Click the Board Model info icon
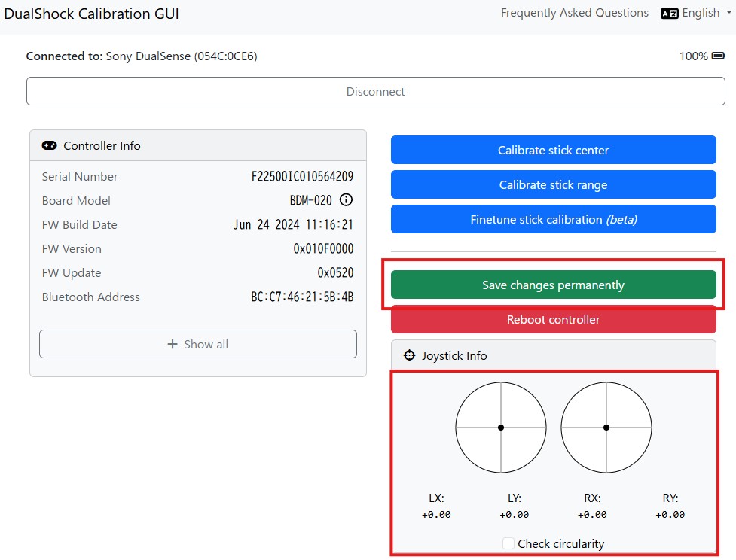The width and height of the screenshot is (736, 560). coord(346,200)
